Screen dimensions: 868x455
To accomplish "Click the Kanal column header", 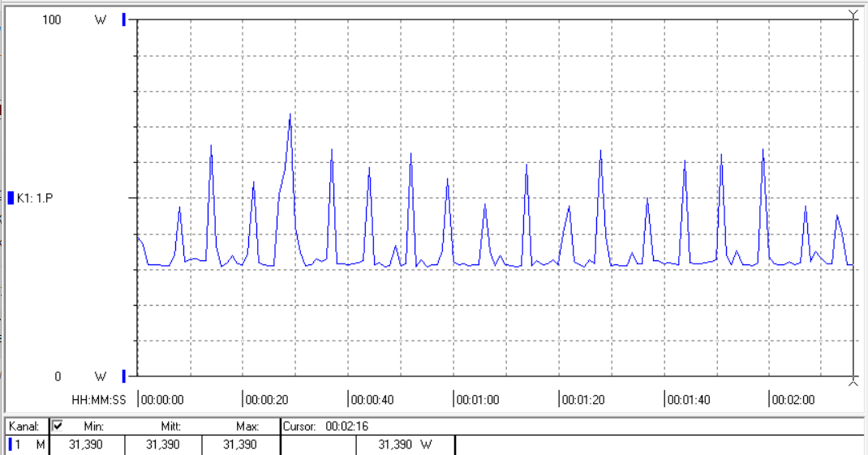I will [x=24, y=426].
